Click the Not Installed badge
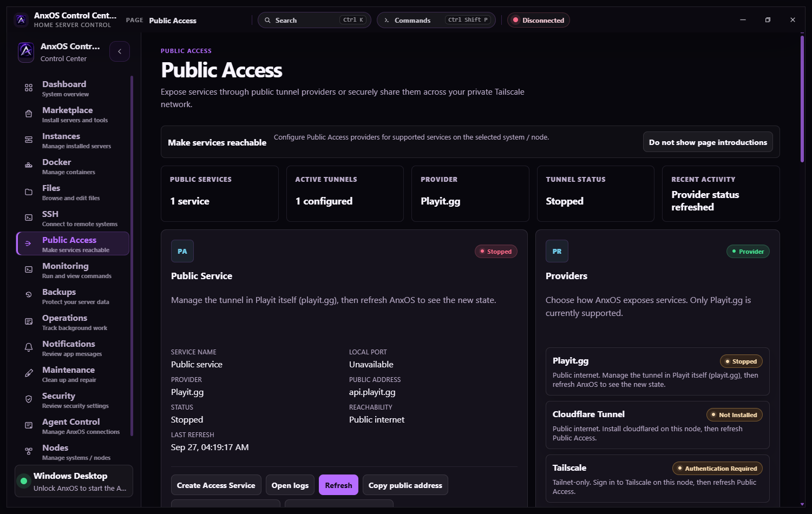812x514 pixels. [735, 415]
